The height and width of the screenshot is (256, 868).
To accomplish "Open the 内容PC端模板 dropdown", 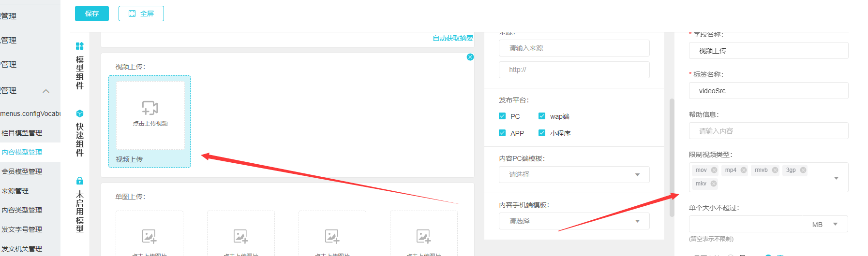I will (x=574, y=174).
